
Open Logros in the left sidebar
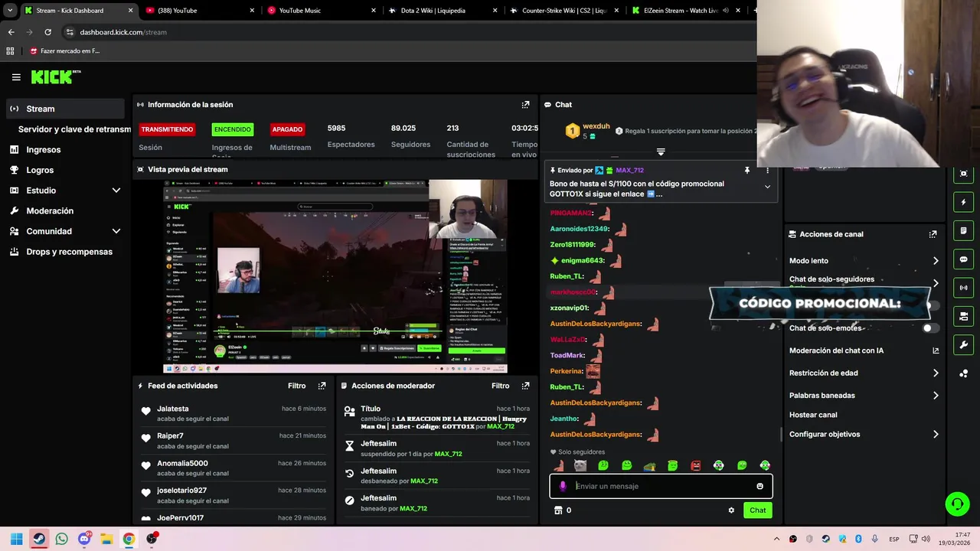coord(40,170)
